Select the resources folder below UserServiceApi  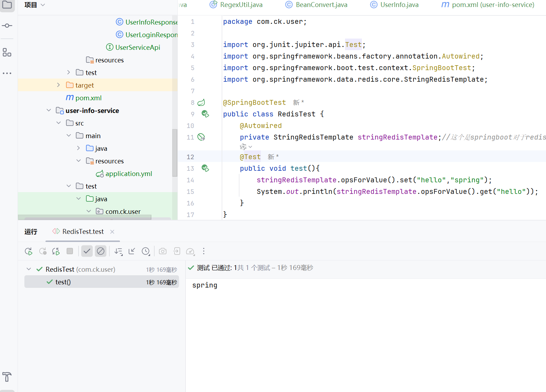105,60
